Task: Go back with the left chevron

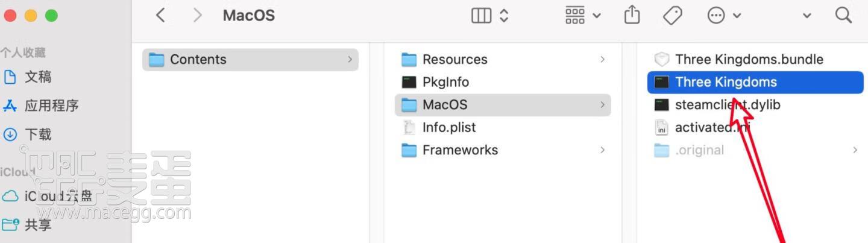Action: [x=160, y=16]
